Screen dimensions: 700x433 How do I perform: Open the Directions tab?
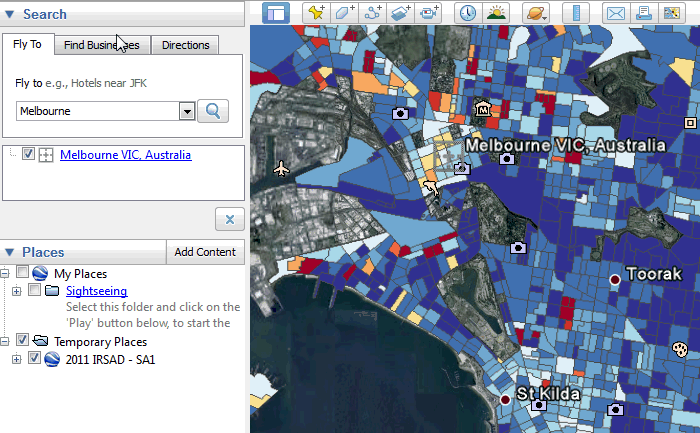tap(186, 45)
